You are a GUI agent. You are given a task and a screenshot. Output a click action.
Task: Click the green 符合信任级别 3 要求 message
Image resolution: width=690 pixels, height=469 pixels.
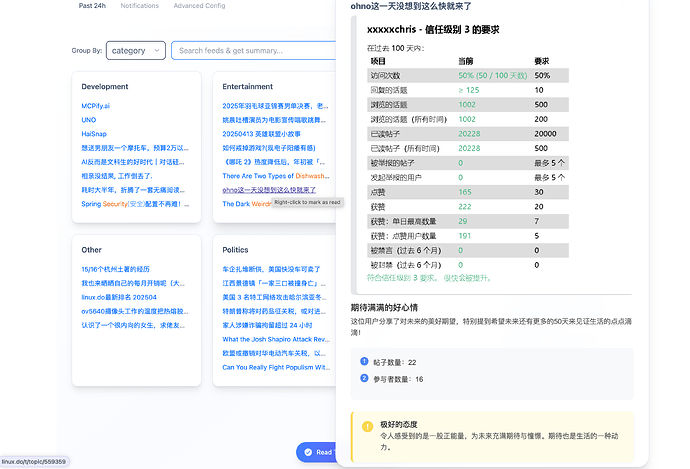(429, 278)
